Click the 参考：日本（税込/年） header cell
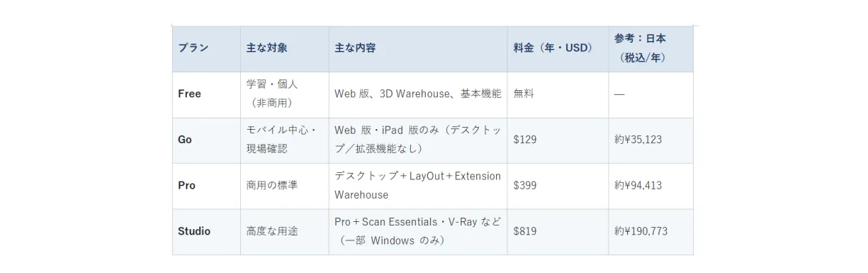The width and height of the screenshot is (868, 273). 650,49
